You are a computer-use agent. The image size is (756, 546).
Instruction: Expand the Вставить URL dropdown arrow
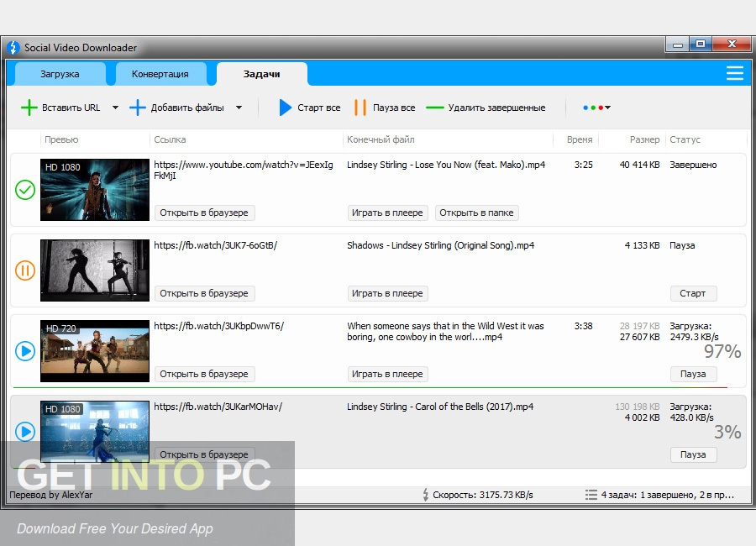coord(115,108)
